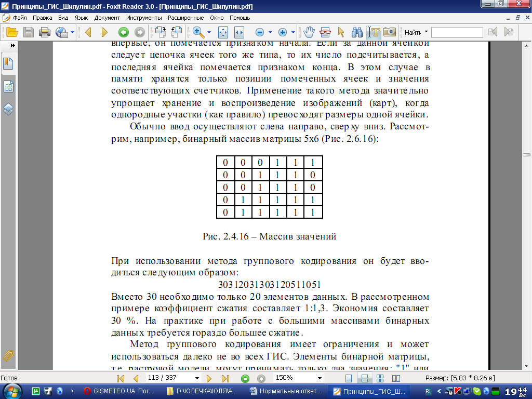Click the Find Next icon
Viewport: 532px width, 399px height.
pos(509,32)
